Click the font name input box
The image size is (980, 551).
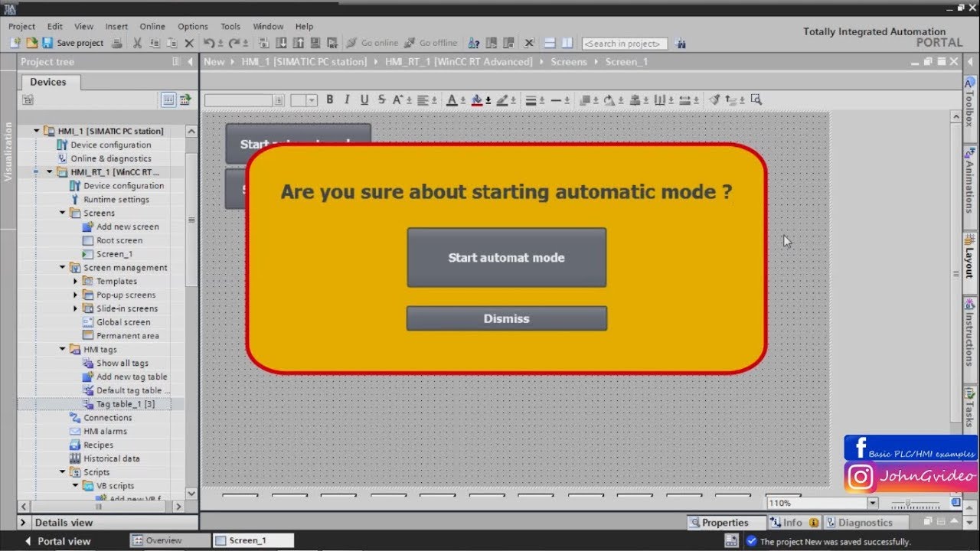click(239, 100)
